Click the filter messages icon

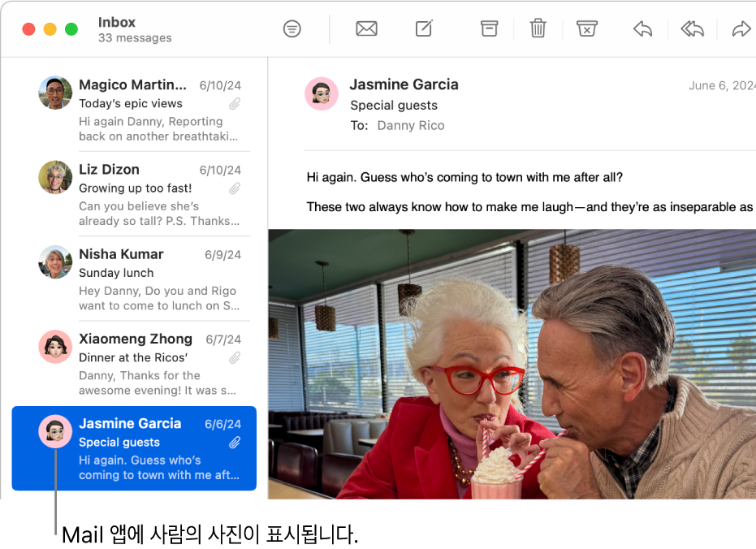point(292,29)
